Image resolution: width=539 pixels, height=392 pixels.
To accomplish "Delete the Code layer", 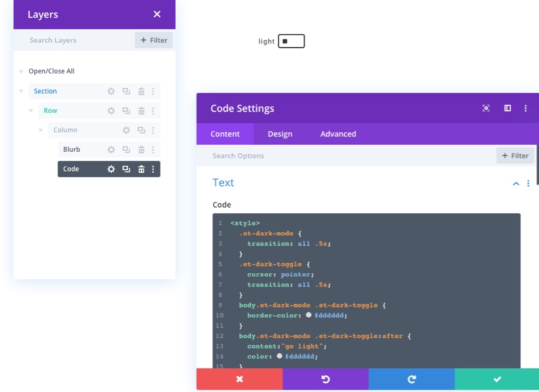I will [x=141, y=169].
